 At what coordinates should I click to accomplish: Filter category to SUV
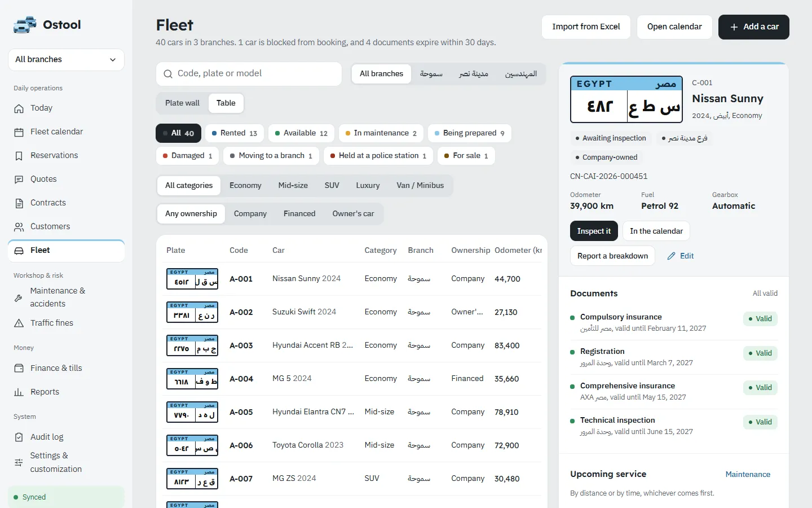tap(332, 186)
